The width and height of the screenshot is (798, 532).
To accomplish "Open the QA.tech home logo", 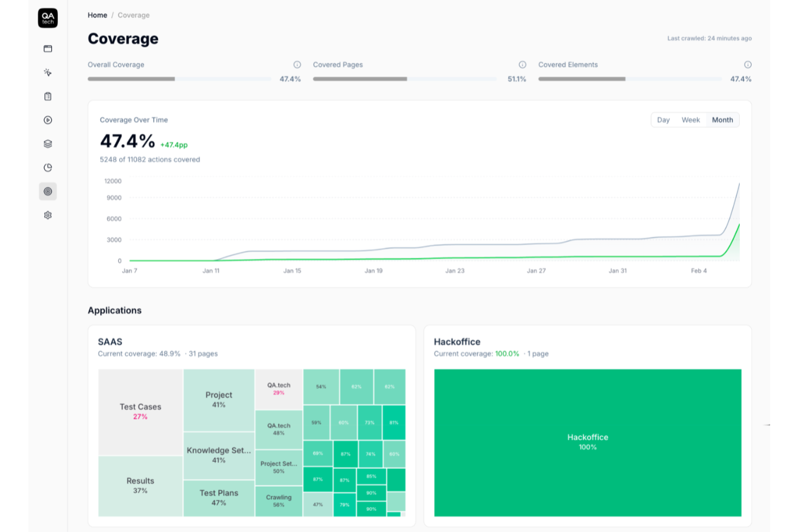I will tap(47, 18).
